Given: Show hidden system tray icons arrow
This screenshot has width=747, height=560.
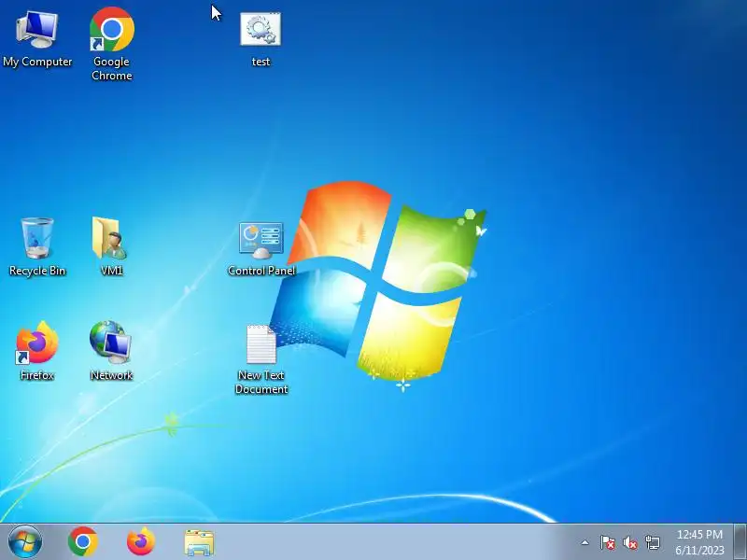Looking at the screenshot, I should (x=585, y=542).
